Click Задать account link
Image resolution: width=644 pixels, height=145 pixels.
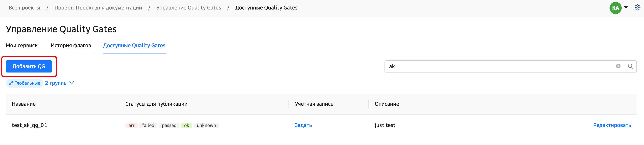pos(303,125)
